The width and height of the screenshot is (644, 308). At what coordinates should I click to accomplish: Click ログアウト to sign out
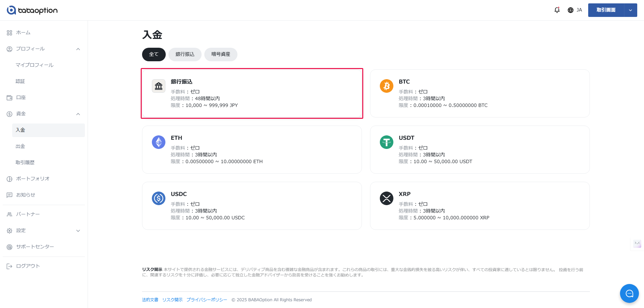pos(28,266)
